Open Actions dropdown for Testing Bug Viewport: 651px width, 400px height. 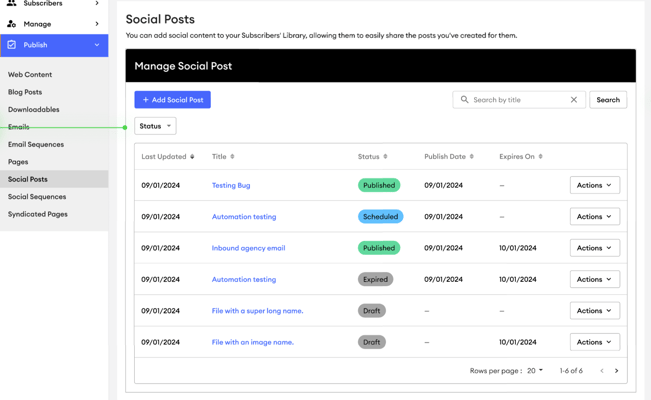coord(594,185)
